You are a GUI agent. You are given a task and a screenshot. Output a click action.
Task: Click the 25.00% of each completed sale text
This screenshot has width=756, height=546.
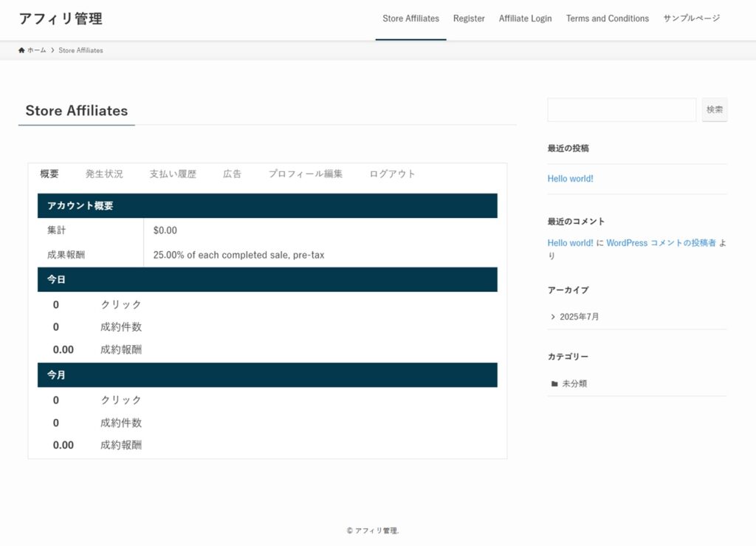[238, 255]
